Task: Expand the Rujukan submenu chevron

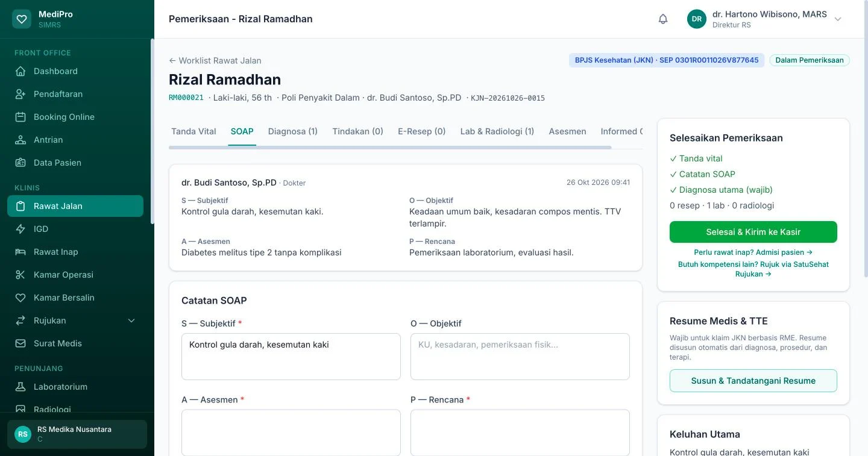Action: point(131,320)
